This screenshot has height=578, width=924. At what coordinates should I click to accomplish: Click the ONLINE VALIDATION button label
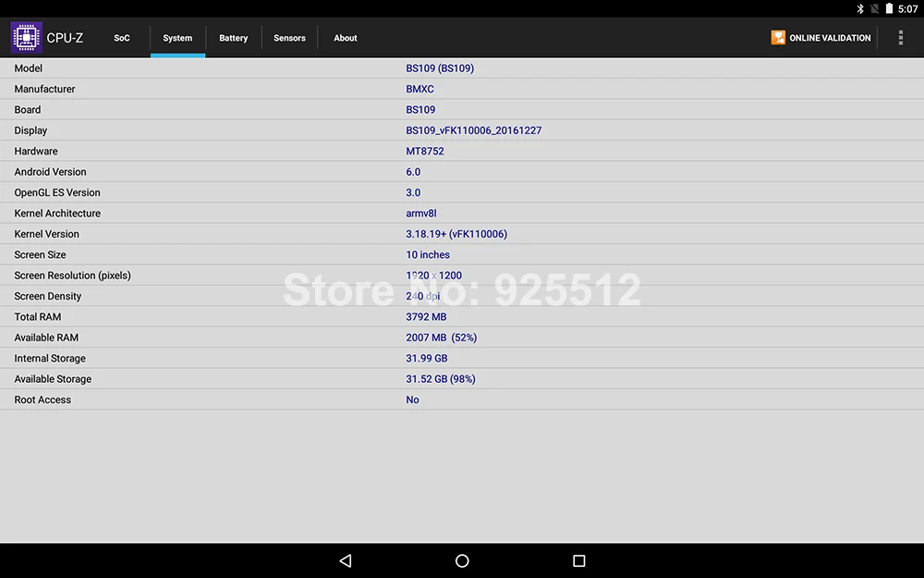click(x=830, y=38)
